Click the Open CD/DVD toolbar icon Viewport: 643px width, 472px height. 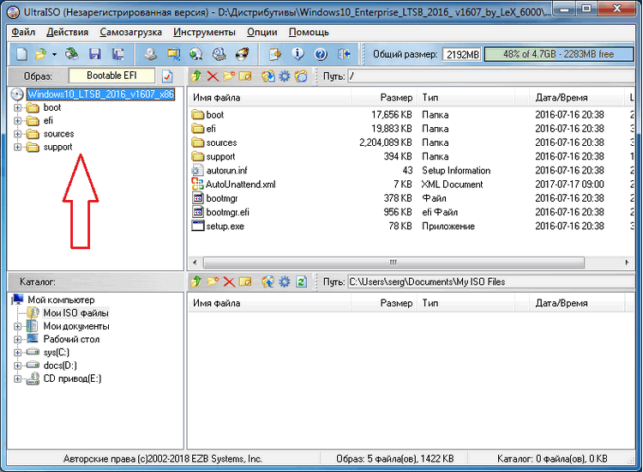[72, 54]
